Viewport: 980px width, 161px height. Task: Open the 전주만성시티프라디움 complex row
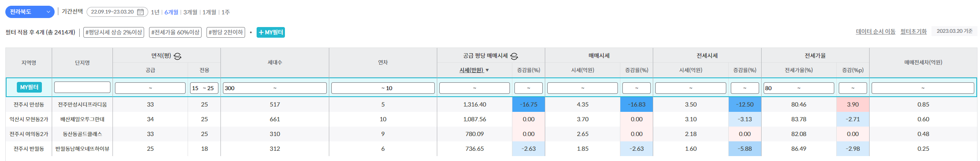(x=82, y=104)
